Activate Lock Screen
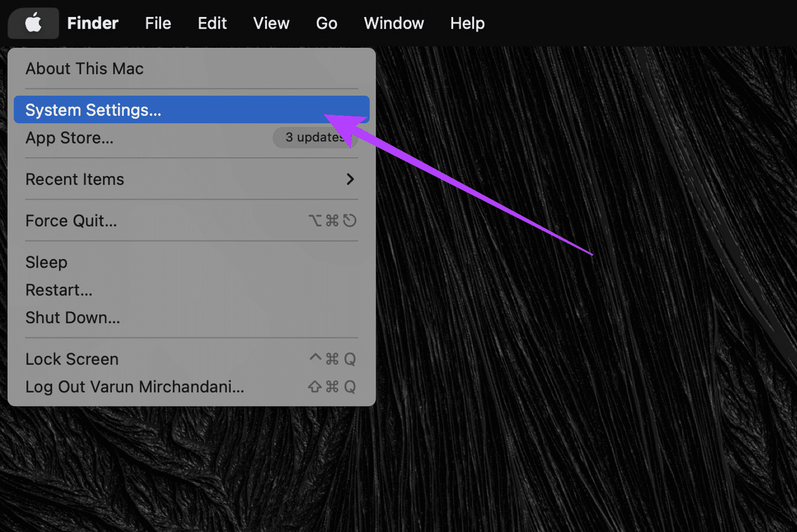The width and height of the screenshot is (797, 532). pyautogui.click(x=72, y=359)
